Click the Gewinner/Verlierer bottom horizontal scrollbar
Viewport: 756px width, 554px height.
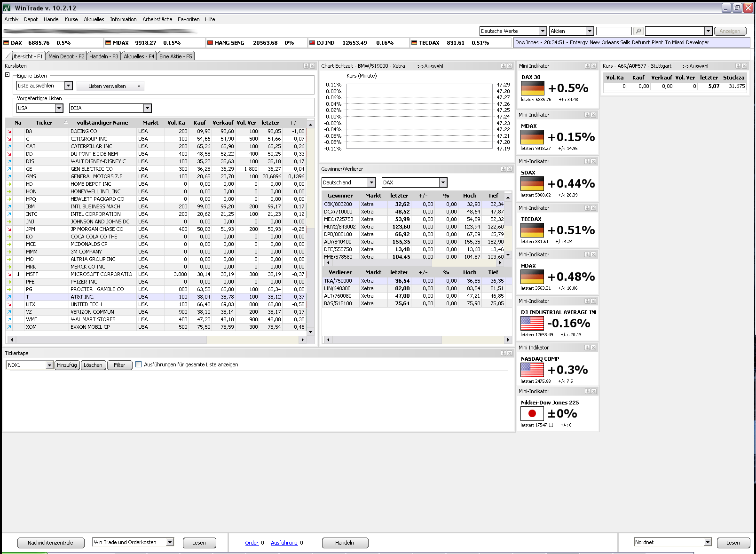(418, 340)
